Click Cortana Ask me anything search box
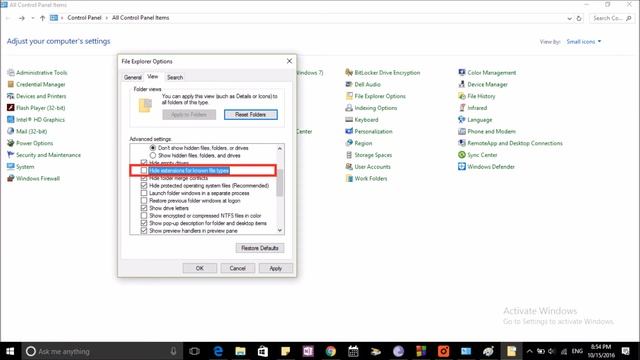Screen dimensions: 640x360 click(x=101, y=351)
